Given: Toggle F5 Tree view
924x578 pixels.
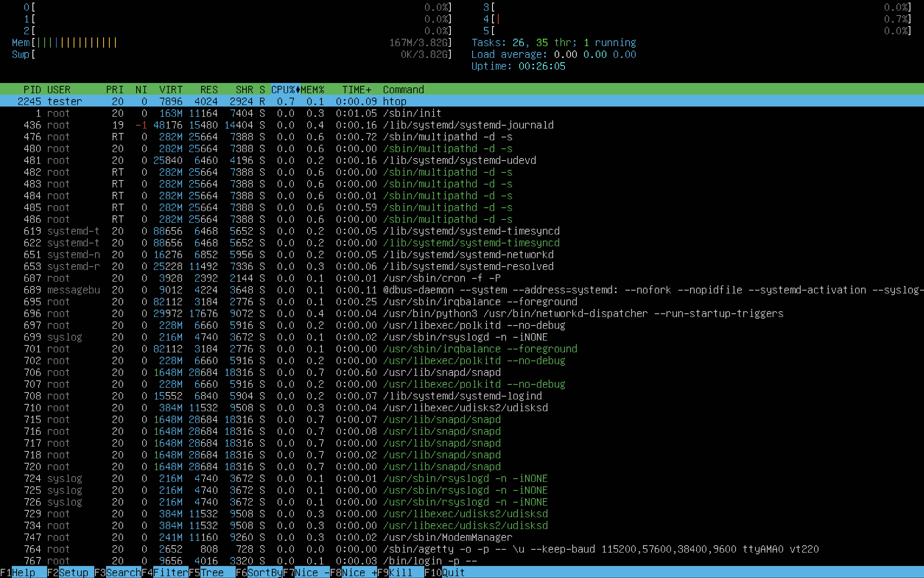Looking at the screenshot, I should pyautogui.click(x=212, y=572).
